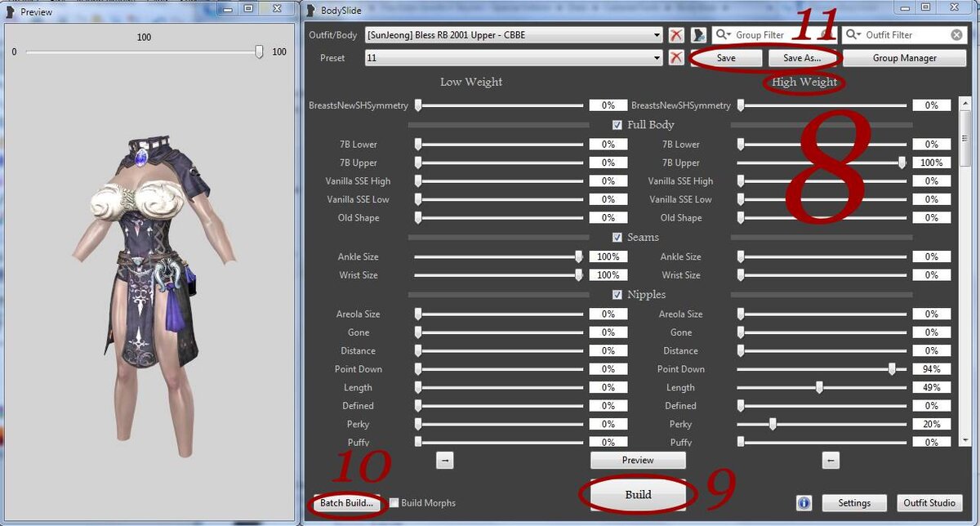This screenshot has width=980, height=526.
Task: Open the Group Manager
Action: click(x=904, y=58)
